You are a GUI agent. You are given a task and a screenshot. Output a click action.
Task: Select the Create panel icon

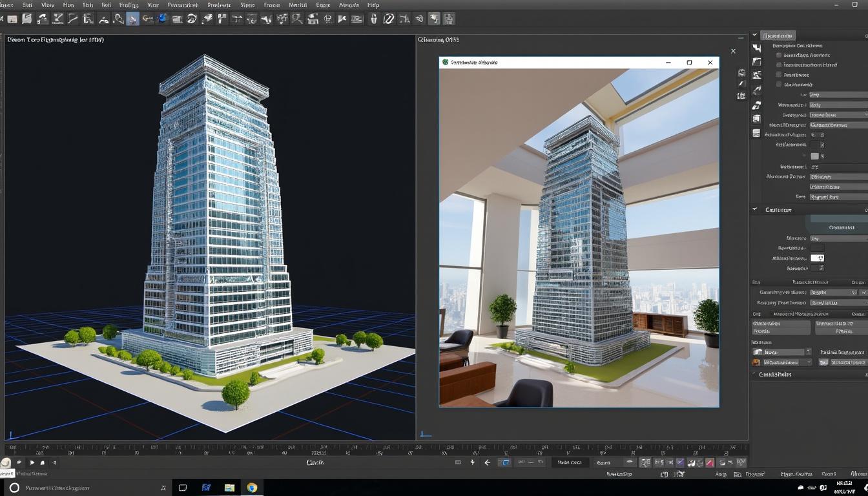[x=756, y=46]
